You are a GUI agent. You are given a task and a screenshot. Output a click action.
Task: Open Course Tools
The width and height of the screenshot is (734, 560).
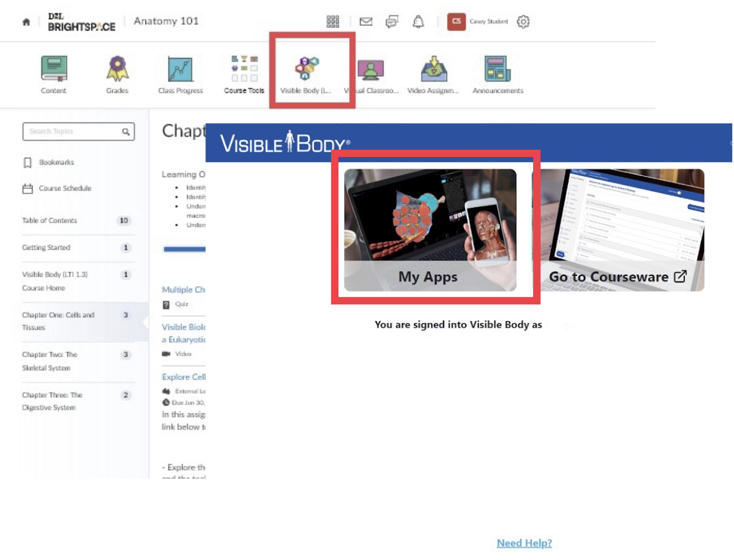244,72
